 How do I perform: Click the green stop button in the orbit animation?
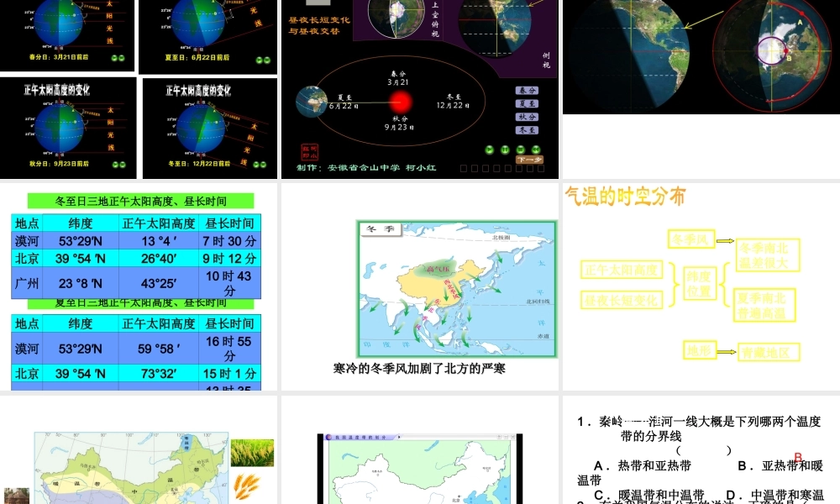point(520,150)
